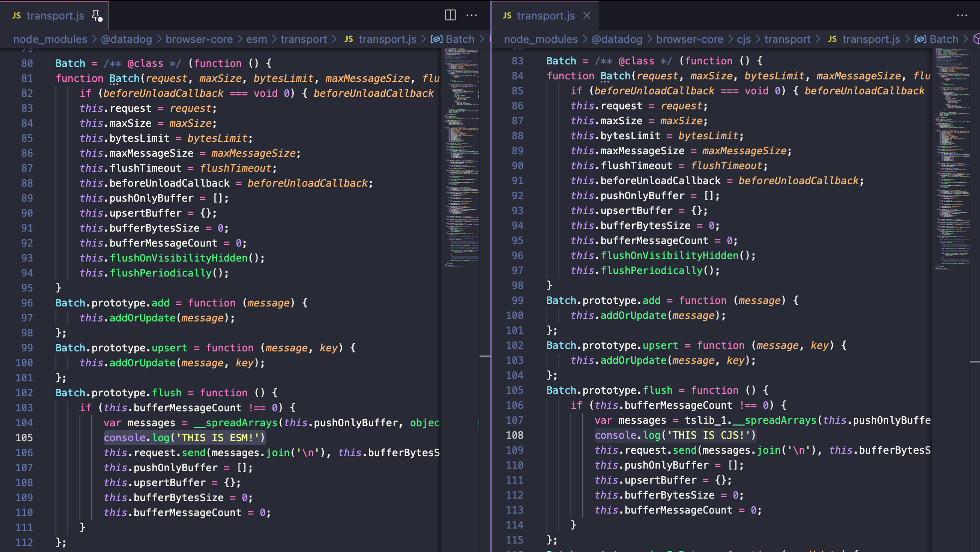Unpin the left transport.js tab via pin icon
Viewport: 980px width, 552px height.
(x=96, y=15)
